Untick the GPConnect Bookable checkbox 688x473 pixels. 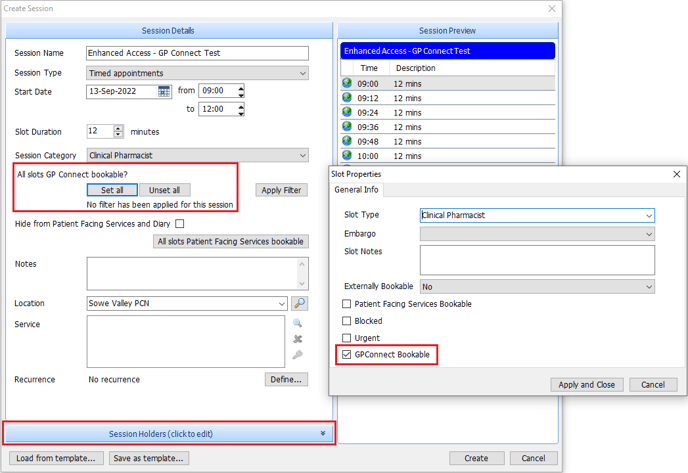[x=347, y=355]
